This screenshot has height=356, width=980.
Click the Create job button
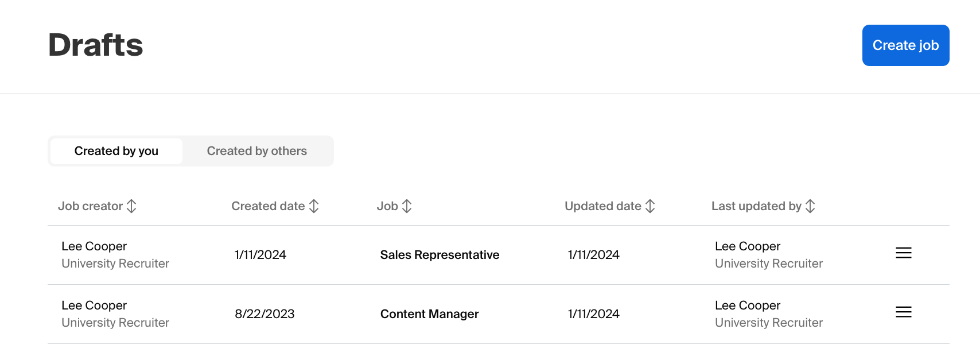[905, 45]
